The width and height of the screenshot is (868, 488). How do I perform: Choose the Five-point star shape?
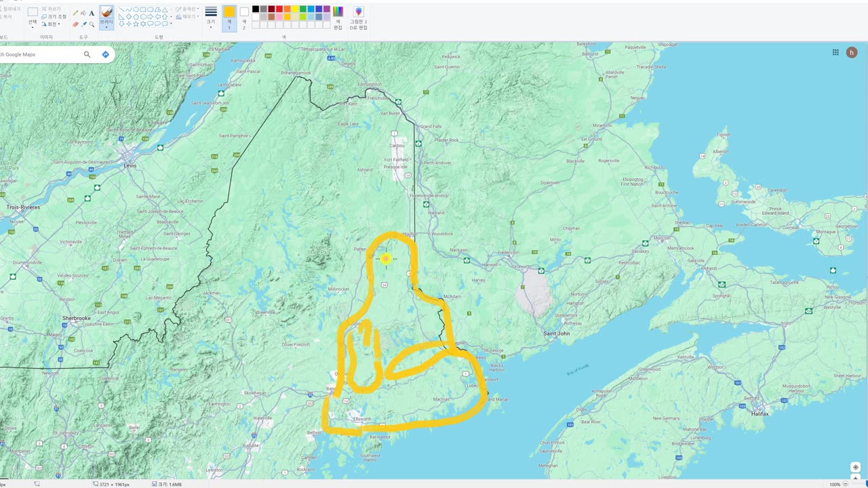(x=136, y=24)
